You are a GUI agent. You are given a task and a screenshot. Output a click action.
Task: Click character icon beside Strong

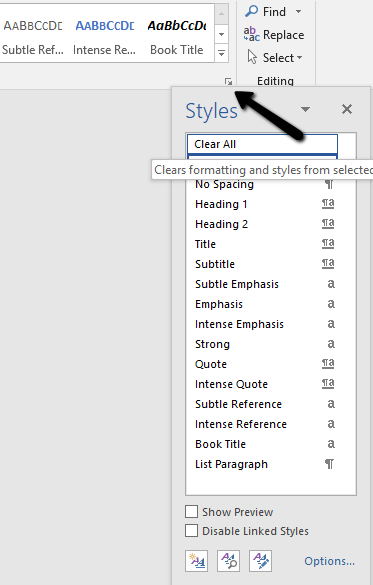pyautogui.click(x=331, y=344)
